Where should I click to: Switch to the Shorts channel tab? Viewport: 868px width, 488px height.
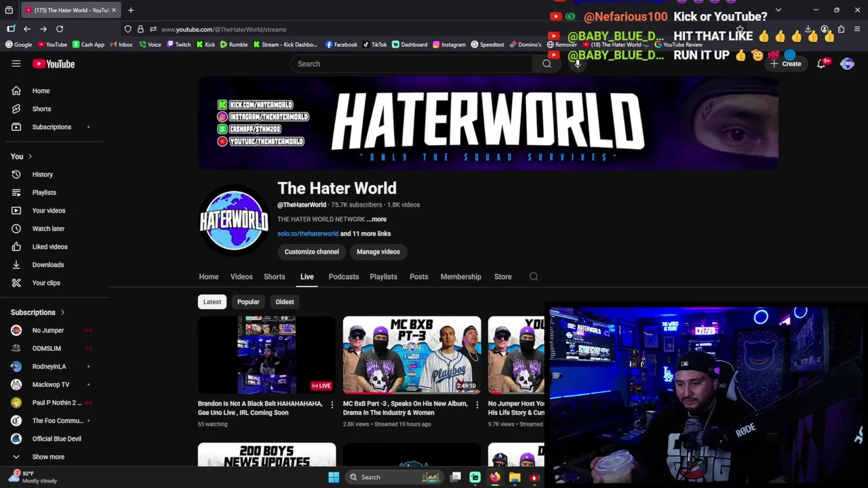[x=275, y=277]
